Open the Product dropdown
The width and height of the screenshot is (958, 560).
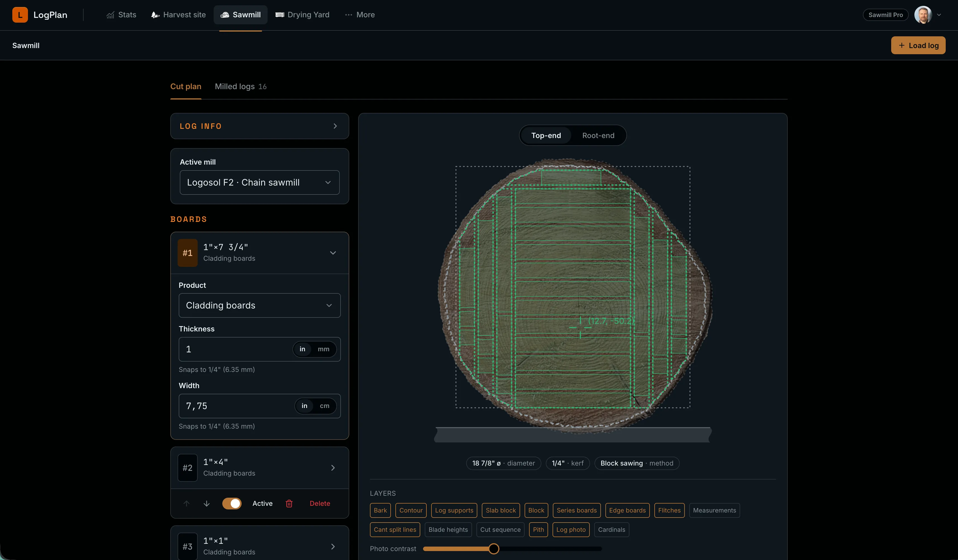pyautogui.click(x=260, y=305)
